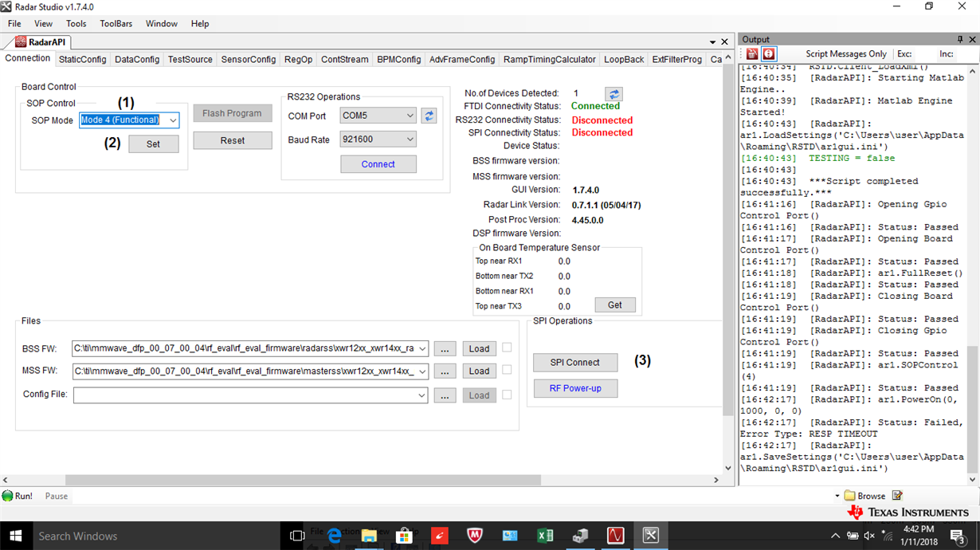Open MSS FW path dropdown

(x=421, y=371)
